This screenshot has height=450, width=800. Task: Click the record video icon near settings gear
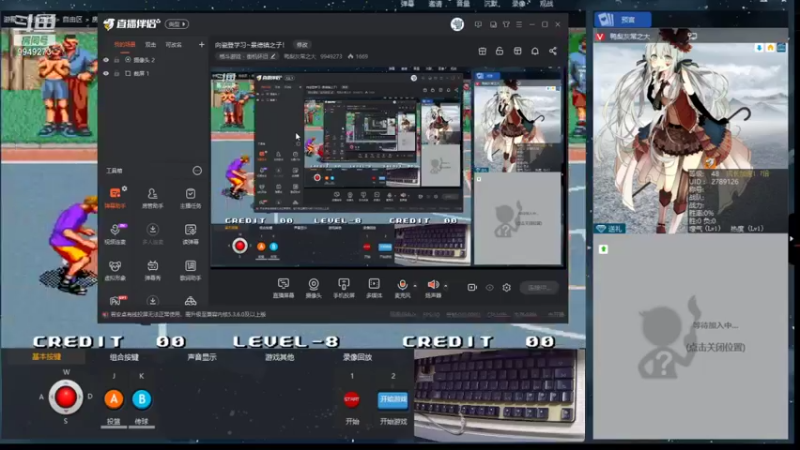tap(472, 288)
